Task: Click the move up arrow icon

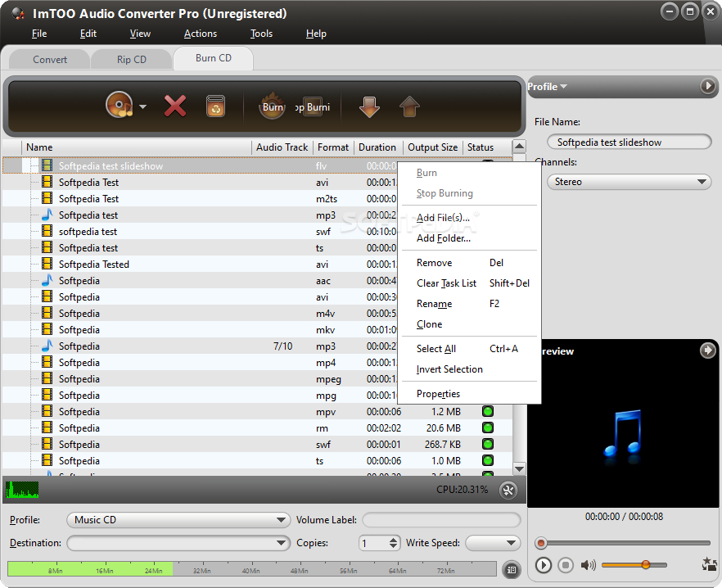Action: 409,106
